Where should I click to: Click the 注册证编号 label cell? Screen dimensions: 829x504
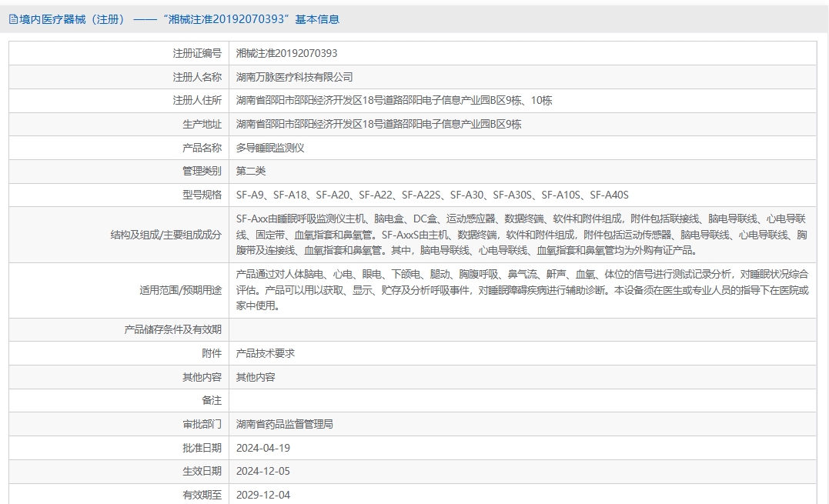pos(119,53)
